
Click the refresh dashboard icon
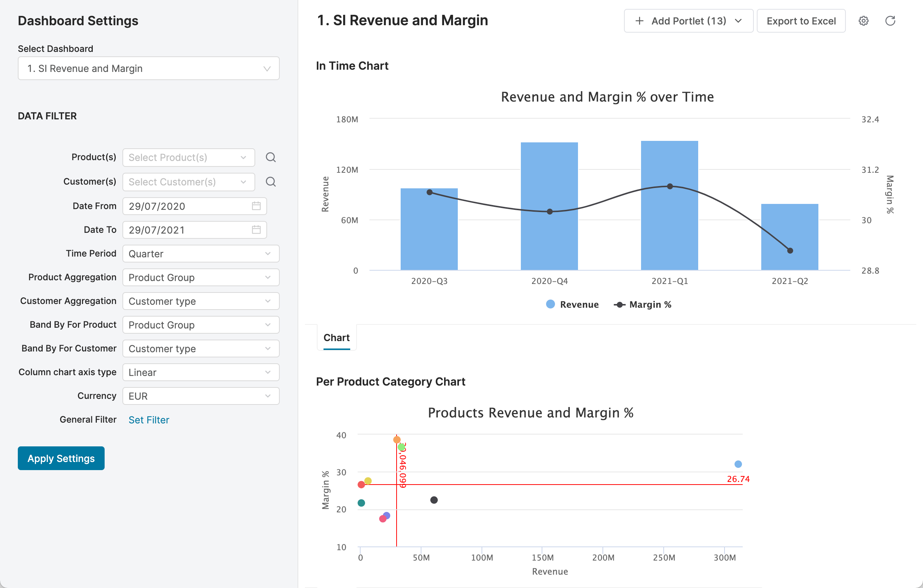890,21
